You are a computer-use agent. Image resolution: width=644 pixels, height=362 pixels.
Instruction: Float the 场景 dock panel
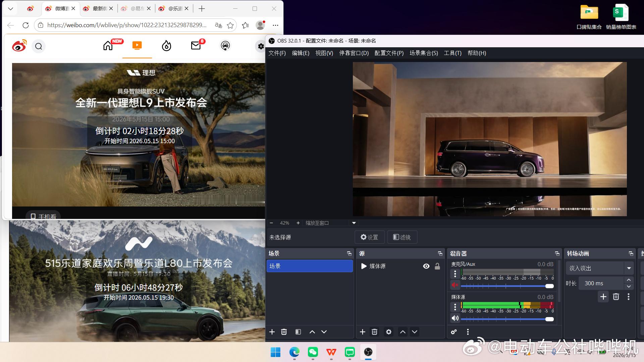click(x=349, y=254)
